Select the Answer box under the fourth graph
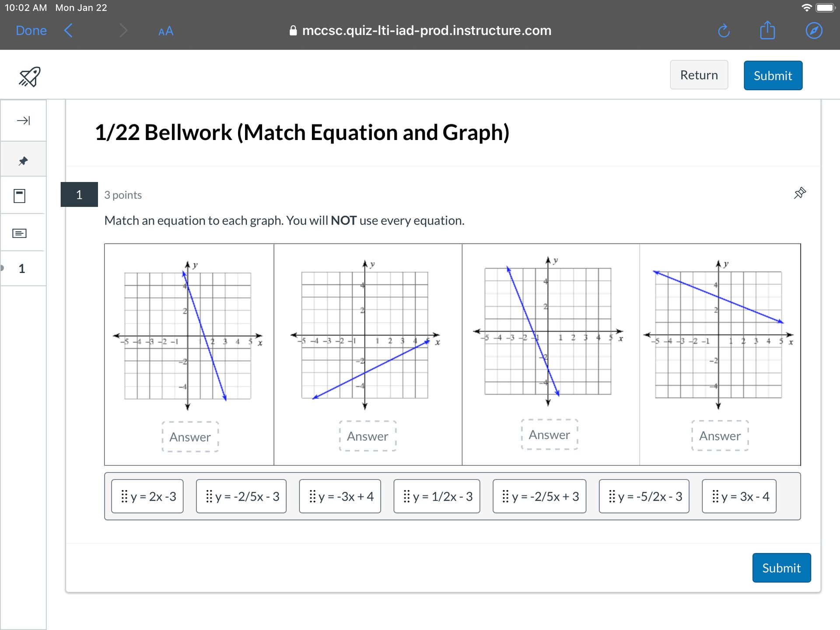This screenshot has height=630, width=840. (x=720, y=436)
